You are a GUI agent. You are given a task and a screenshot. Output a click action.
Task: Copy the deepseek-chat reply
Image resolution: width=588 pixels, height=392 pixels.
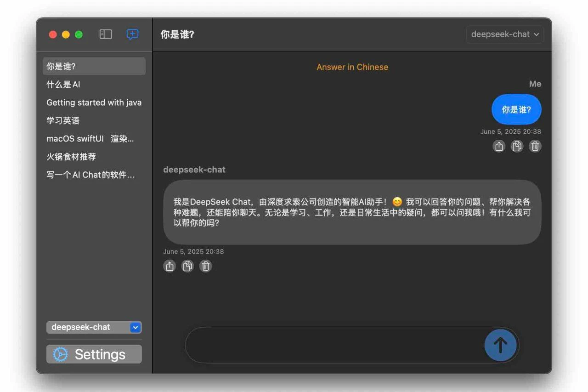[x=187, y=266]
